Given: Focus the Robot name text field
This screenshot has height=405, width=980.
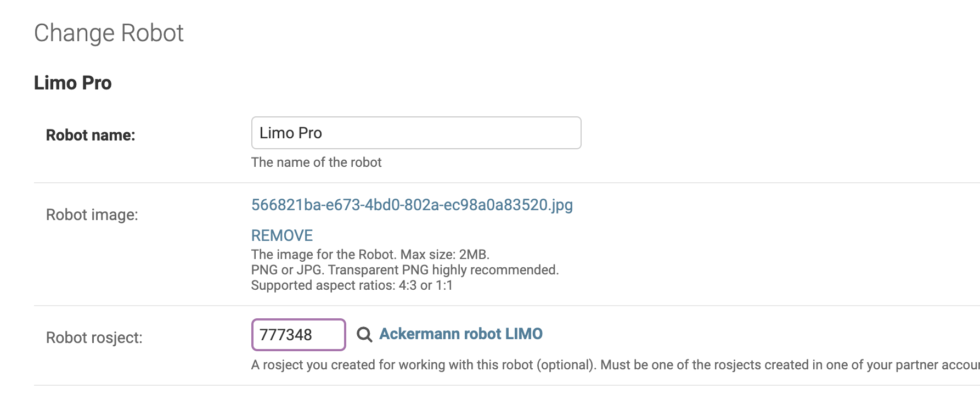Looking at the screenshot, I should 416,133.
